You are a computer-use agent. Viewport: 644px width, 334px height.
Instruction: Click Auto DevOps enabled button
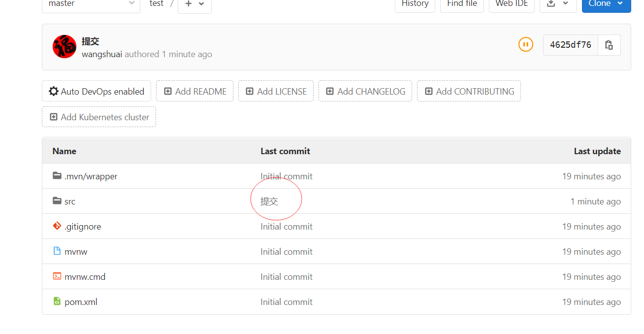[x=97, y=91]
